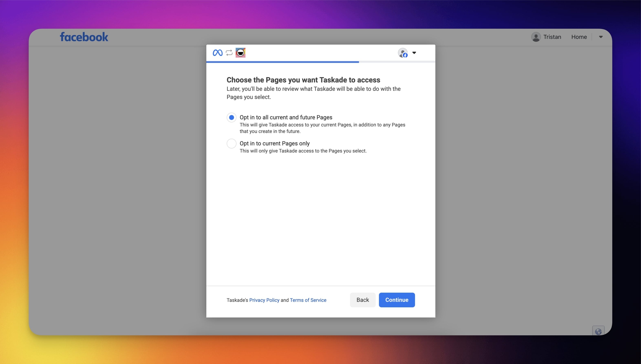Open Taskade's Privacy Policy link

264,300
